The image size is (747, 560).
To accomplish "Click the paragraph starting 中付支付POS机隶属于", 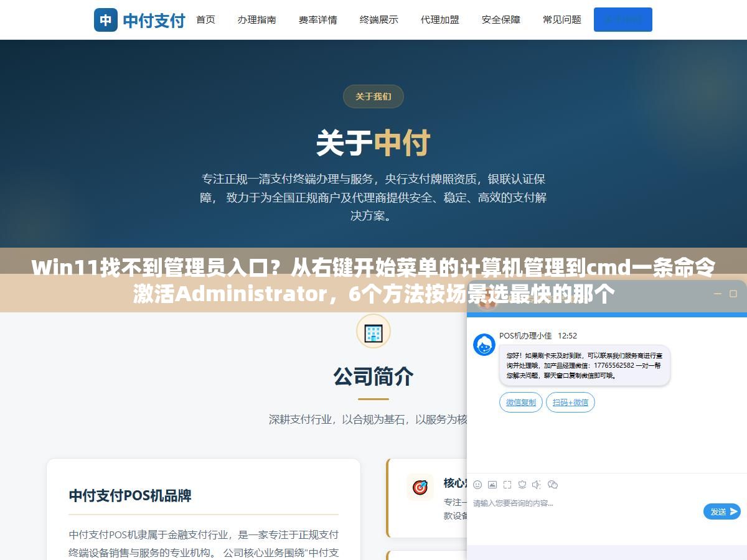I will coord(204,543).
